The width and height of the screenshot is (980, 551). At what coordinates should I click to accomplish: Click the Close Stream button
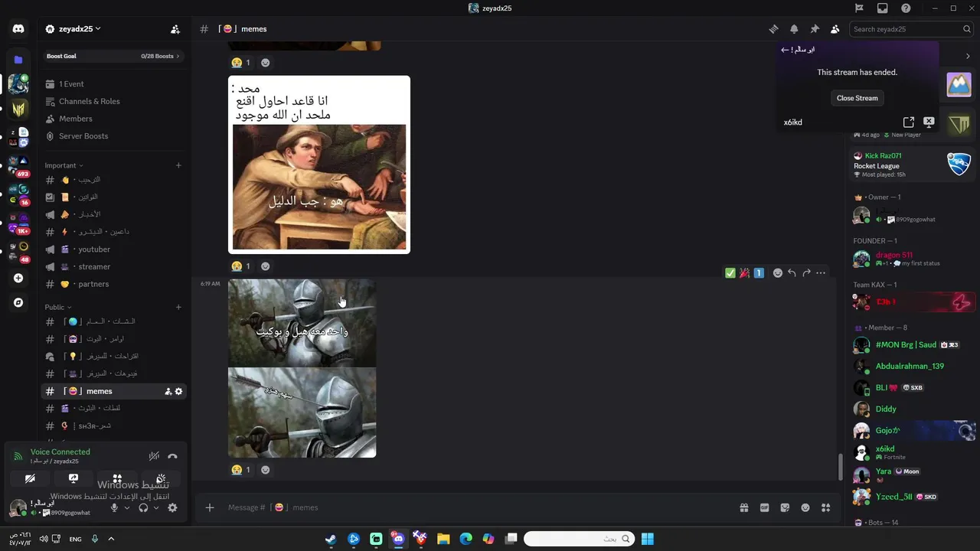pyautogui.click(x=857, y=98)
